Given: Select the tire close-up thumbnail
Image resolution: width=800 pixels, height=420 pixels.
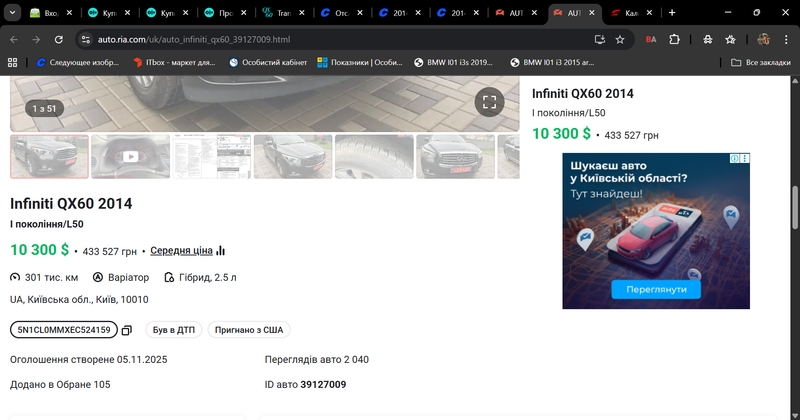Looking at the screenshot, I should pyautogui.click(x=374, y=157).
